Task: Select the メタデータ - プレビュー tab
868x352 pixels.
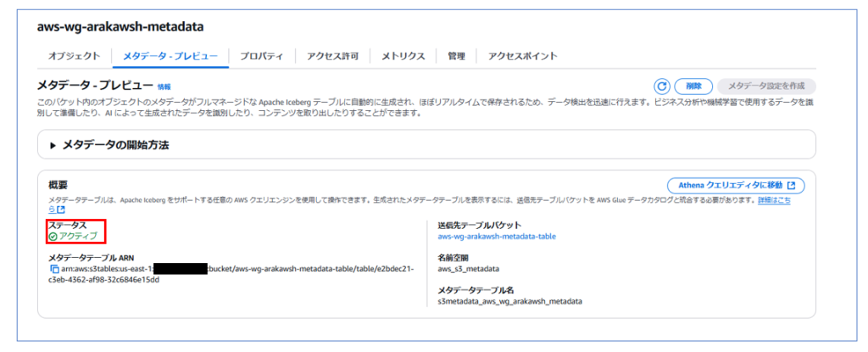Action: point(170,56)
